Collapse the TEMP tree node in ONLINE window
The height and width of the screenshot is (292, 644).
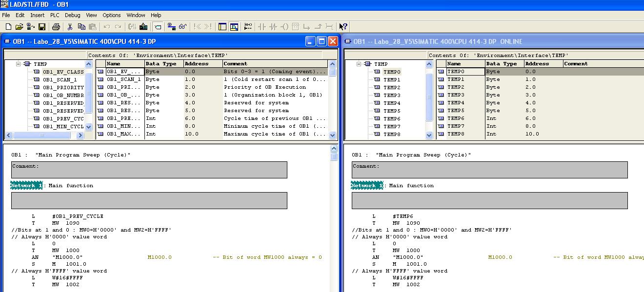[359, 64]
